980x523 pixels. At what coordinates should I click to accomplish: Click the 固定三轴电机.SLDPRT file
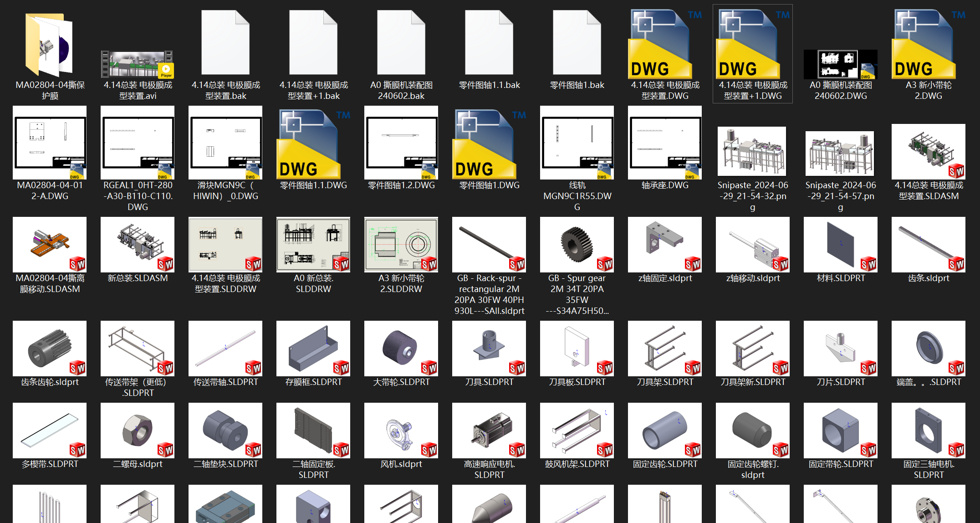[928, 431]
